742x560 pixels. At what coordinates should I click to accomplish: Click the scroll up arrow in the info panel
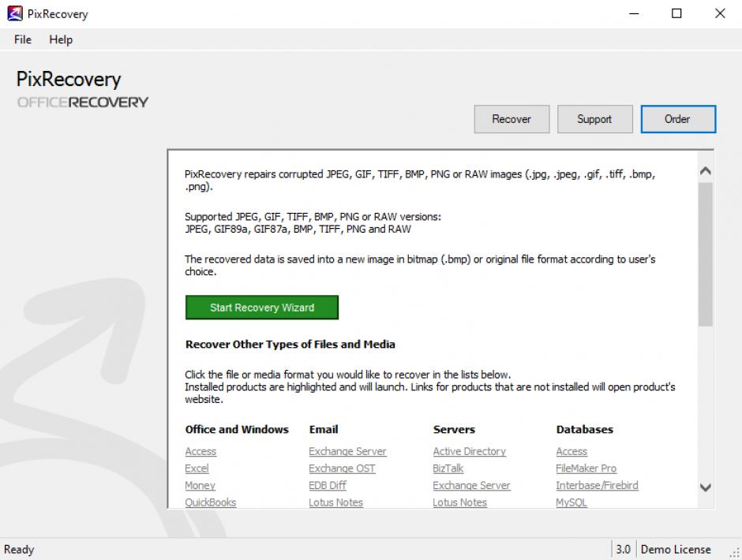tap(705, 170)
